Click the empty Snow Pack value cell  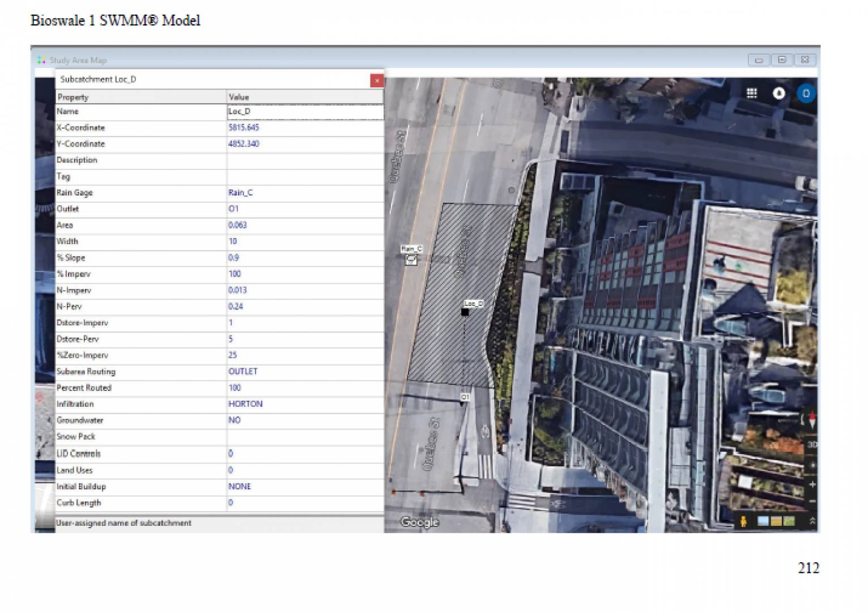(x=305, y=437)
